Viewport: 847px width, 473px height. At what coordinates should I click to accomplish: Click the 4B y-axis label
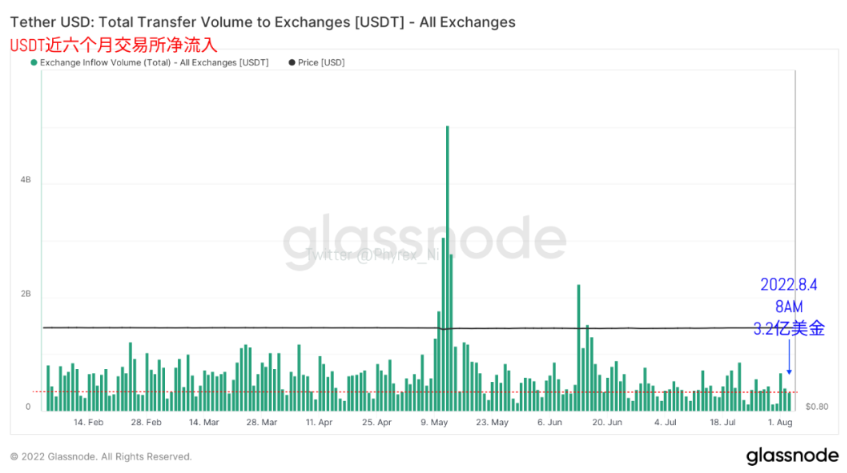pyautogui.click(x=25, y=180)
